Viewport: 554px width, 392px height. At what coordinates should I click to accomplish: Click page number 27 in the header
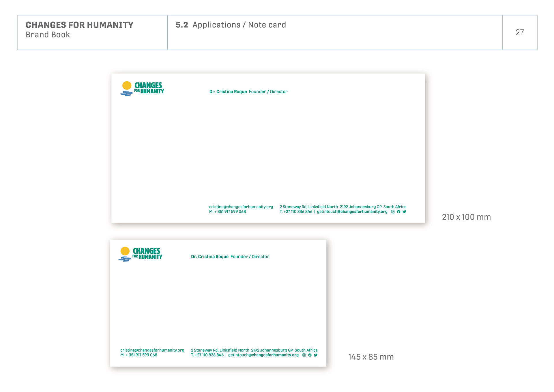520,32
